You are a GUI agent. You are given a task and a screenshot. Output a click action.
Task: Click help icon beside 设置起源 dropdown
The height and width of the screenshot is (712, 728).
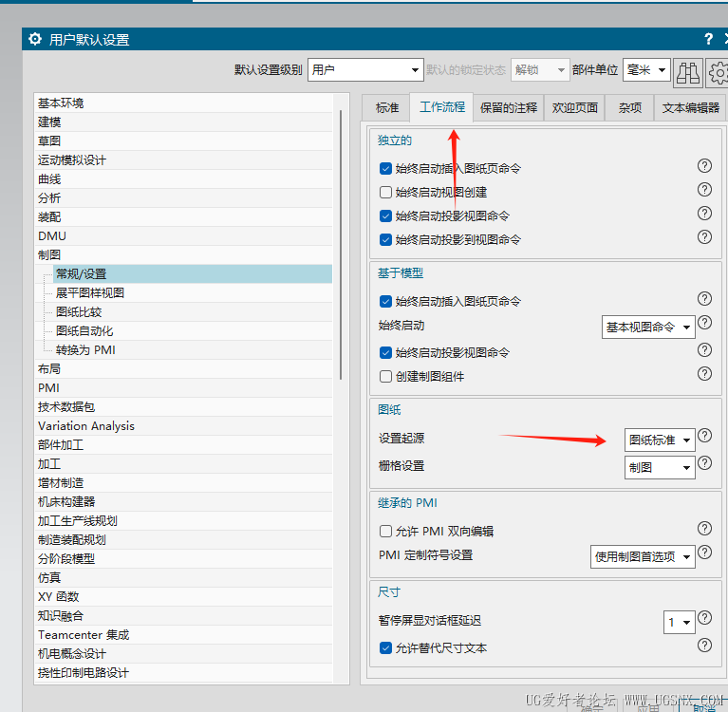point(705,435)
